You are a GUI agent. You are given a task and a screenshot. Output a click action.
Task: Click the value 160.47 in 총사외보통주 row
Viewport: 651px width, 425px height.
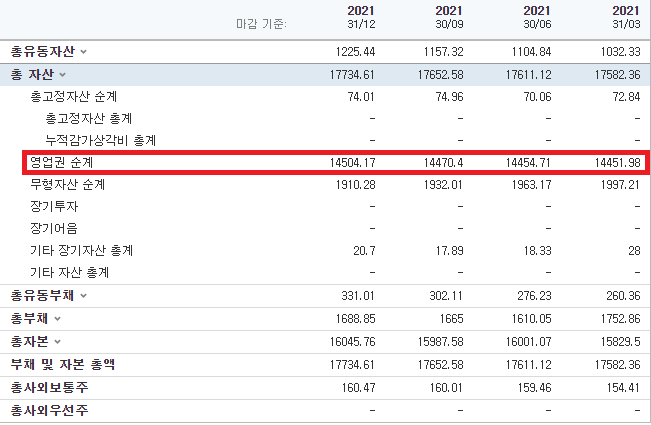358,388
